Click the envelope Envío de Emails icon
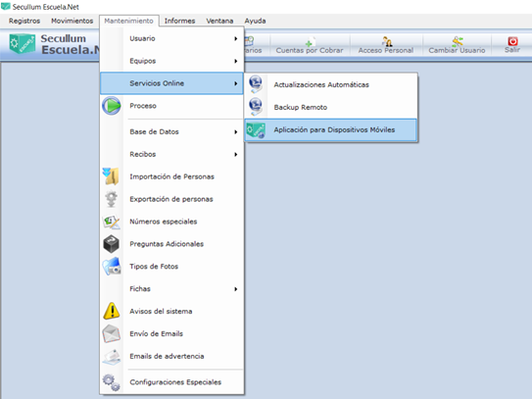 [x=112, y=333]
